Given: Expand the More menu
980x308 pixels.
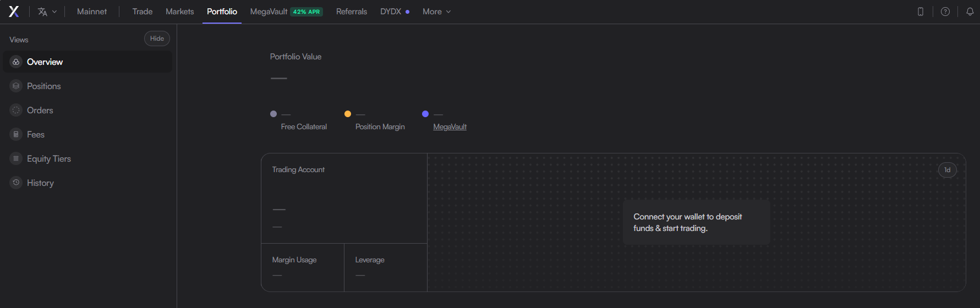Looking at the screenshot, I should pos(436,12).
